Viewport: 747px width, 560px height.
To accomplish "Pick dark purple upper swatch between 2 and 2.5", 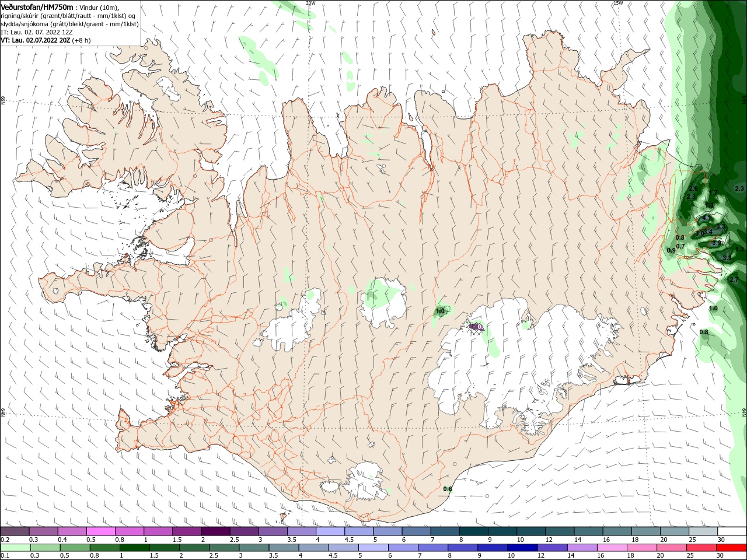I will pyautogui.click(x=215, y=531).
